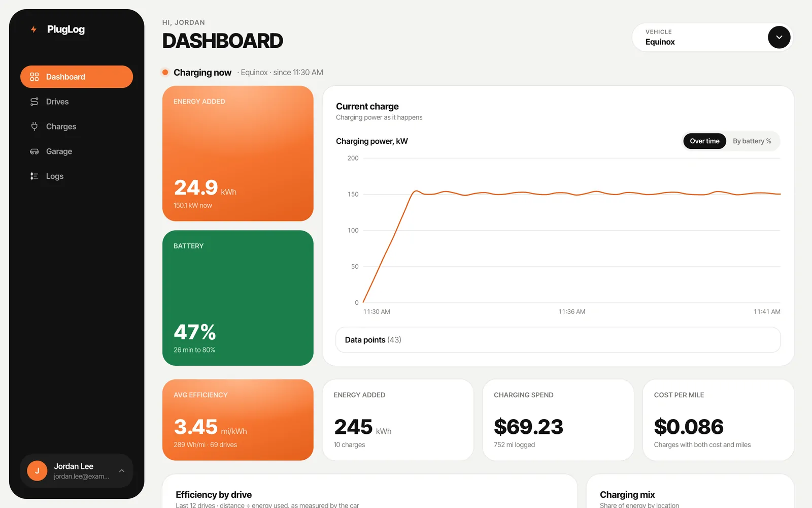Screen dimensions: 812x508
Task: Click the jordan.lee@exam... email text
Action: [x=82, y=477]
